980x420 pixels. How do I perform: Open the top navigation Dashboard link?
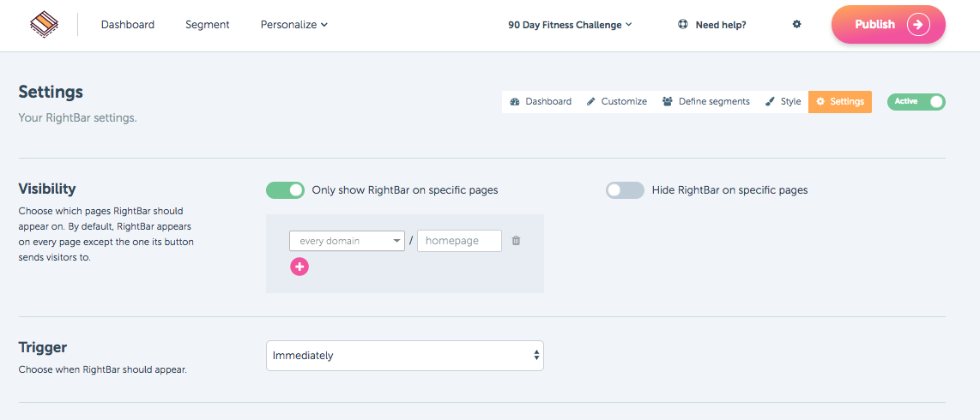[x=128, y=25]
